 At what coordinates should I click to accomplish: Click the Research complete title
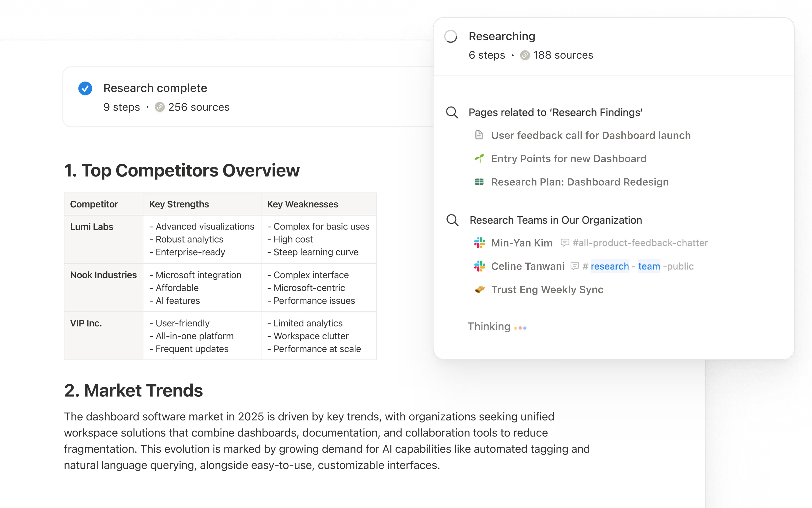[x=155, y=88]
